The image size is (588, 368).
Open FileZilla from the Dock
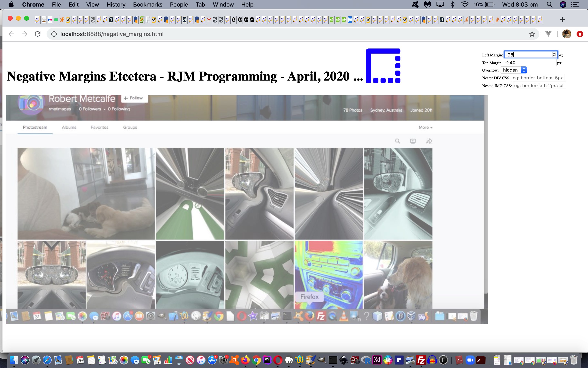pos(421,360)
